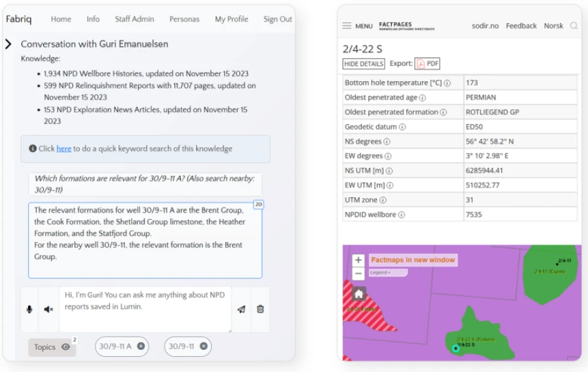
Task: Reset the map with the home icon
Action: pos(359,294)
